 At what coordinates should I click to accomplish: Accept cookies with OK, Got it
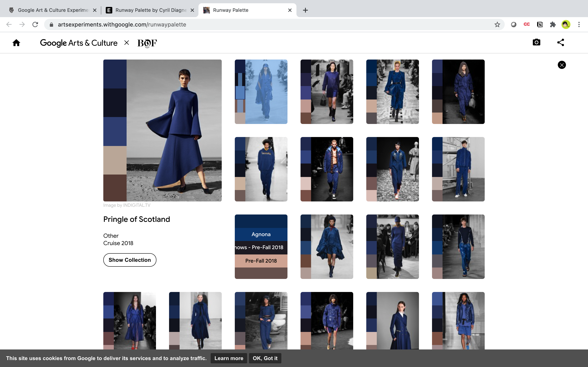point(265,358)
